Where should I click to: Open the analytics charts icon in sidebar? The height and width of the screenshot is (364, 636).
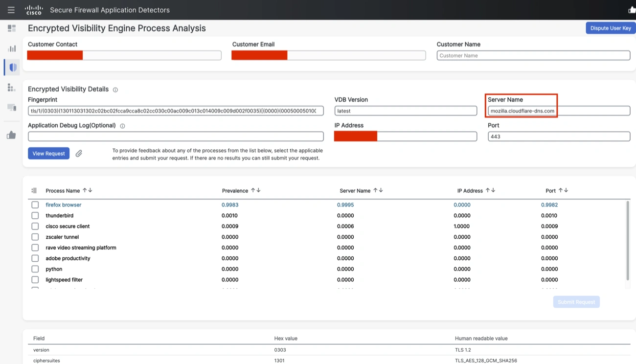11,48
